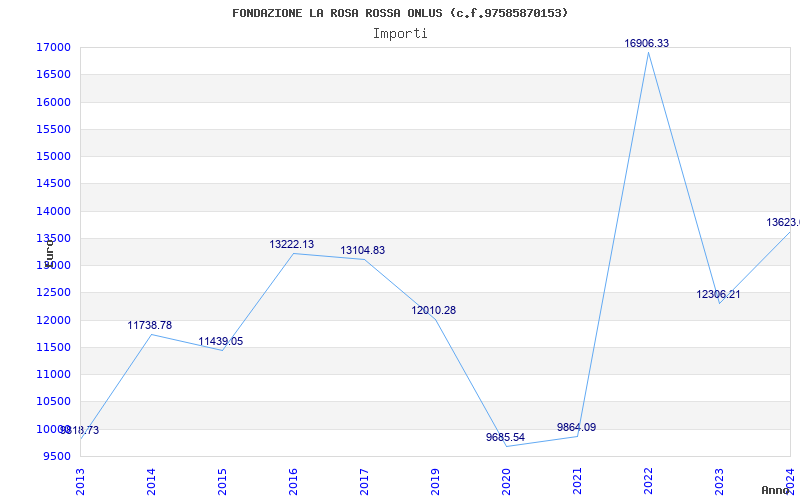Viewport: 800px width, 500px height.
Task: Click x-axis year 2017
Action: pyautogui.click(x=364, y=481)
